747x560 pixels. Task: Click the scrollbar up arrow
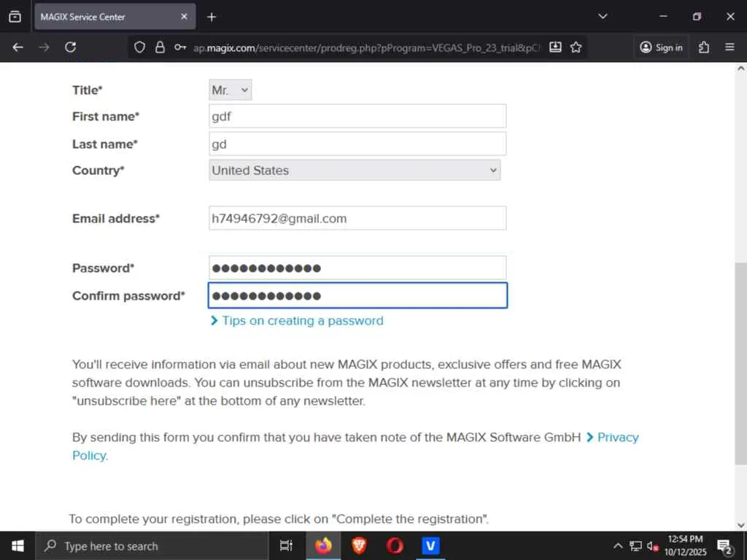click(x=741, y=68)
